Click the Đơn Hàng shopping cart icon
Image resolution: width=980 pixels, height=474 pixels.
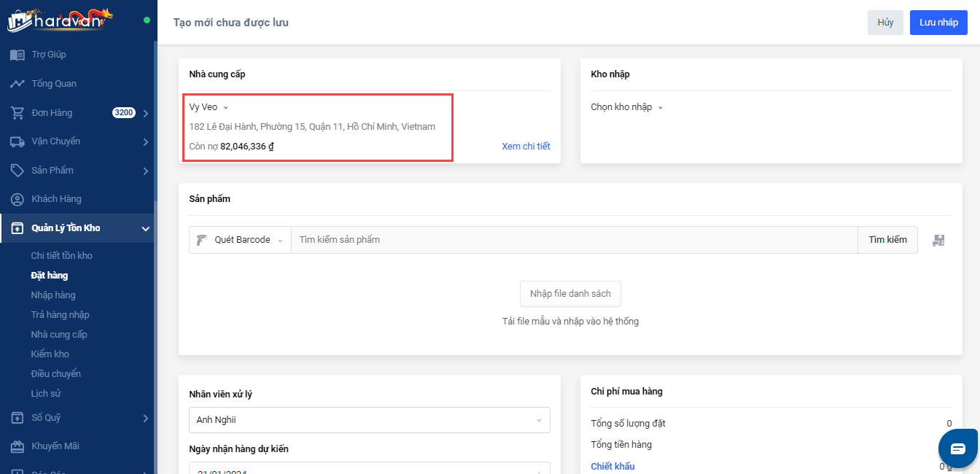[17, 113]
